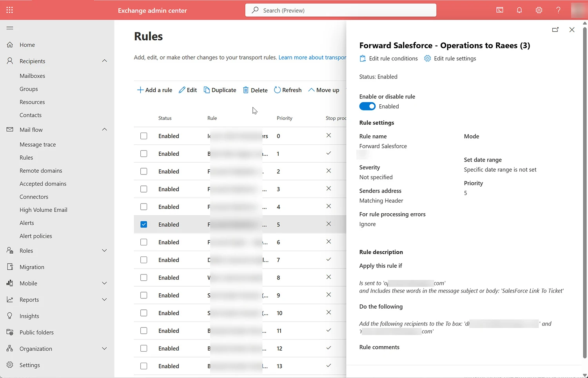The height and width of the screenshot is (378, 588).
Task: Check the priority 0 rule checkbox
Action: point(144,136)
